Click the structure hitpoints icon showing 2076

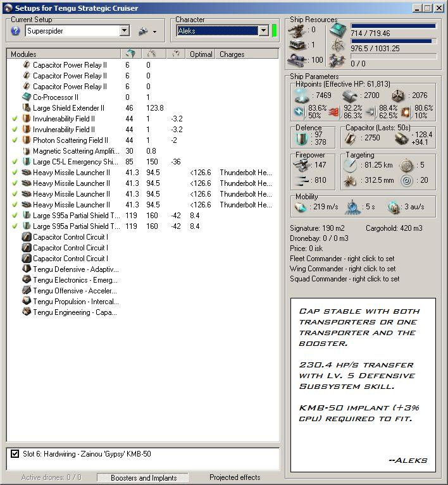(x=398, y=96)
